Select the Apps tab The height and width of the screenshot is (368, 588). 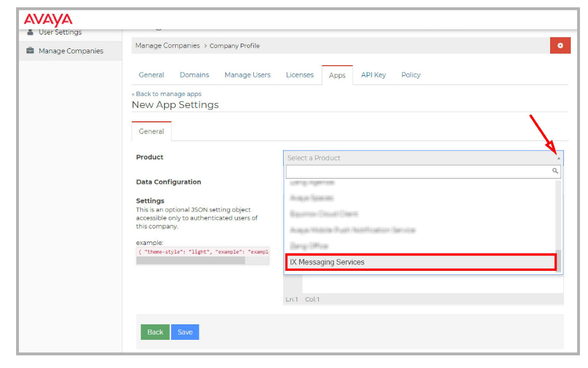337,75
